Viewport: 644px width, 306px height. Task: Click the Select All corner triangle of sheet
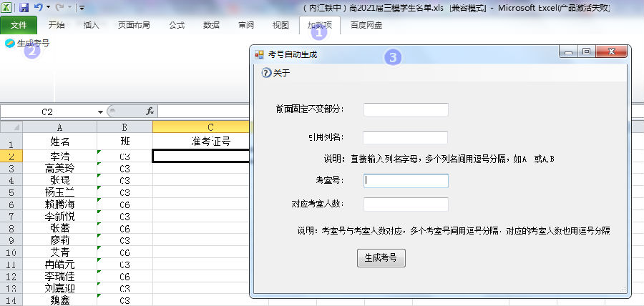[x=11, y=127]
